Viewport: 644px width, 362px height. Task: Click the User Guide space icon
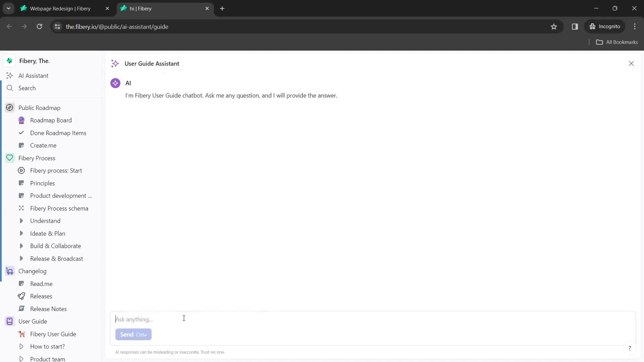(10, 321)
